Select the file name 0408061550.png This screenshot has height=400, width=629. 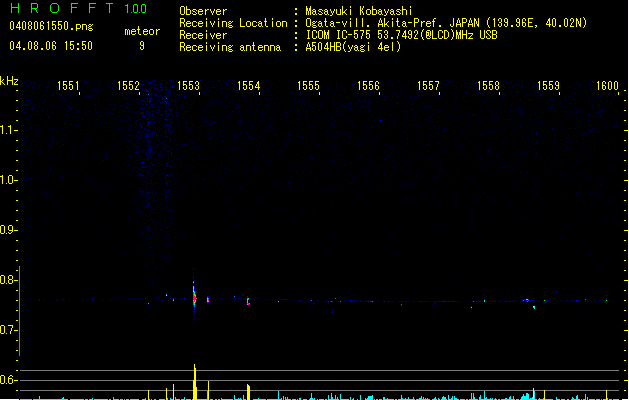click(51, 26)
